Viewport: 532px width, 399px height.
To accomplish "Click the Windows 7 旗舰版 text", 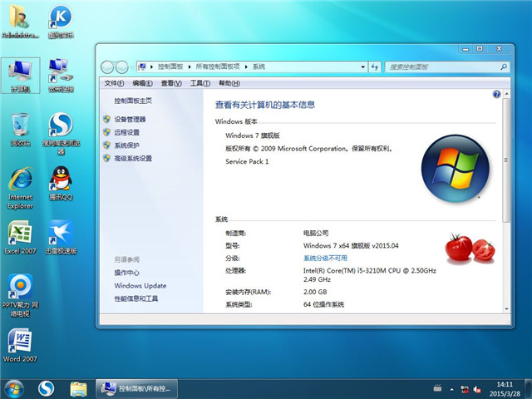I will click(x=253, y=135).
